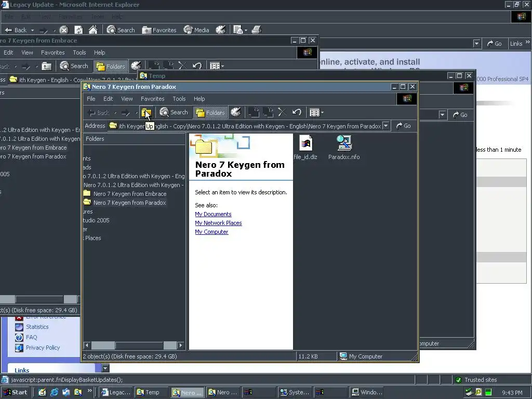532x399 pixels.
Task: Toggle Folders pane in Embrace window
Action: pyautogui.click(x=111, y=66)
